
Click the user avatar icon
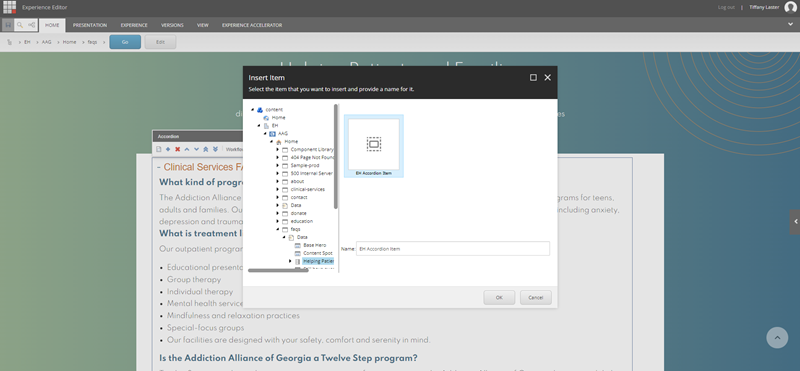790,7
